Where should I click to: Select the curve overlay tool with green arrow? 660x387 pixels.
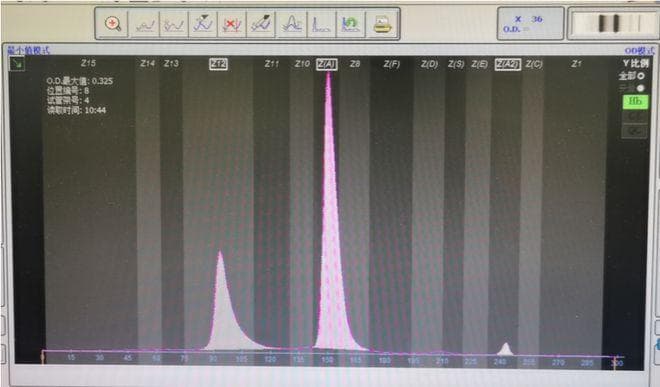tap(350, 24)
